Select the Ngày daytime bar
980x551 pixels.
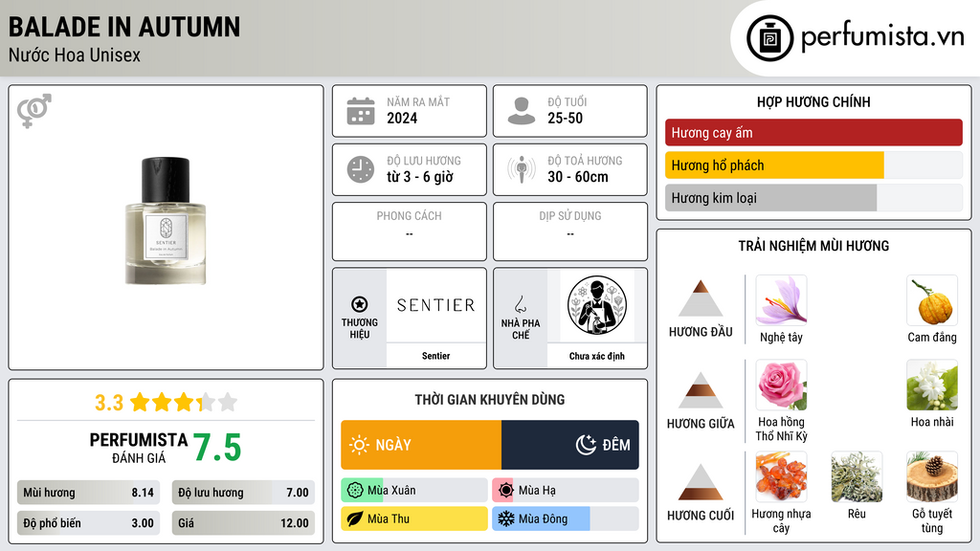421,445
